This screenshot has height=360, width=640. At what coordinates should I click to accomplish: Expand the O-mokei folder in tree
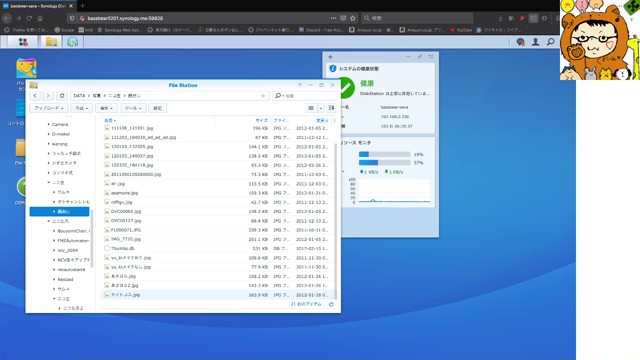coord(49,134)
